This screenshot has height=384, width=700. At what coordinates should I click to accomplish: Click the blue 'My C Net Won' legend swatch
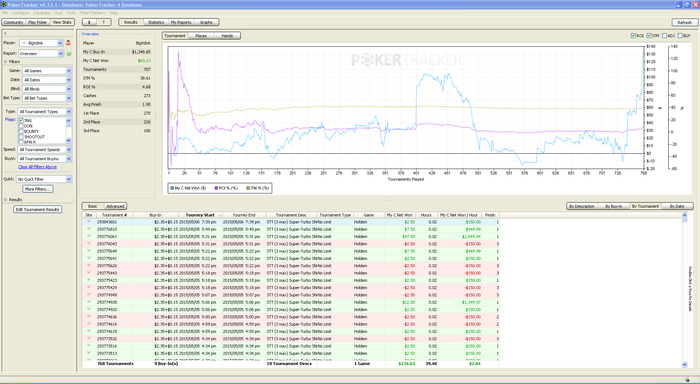click(172, 188)
